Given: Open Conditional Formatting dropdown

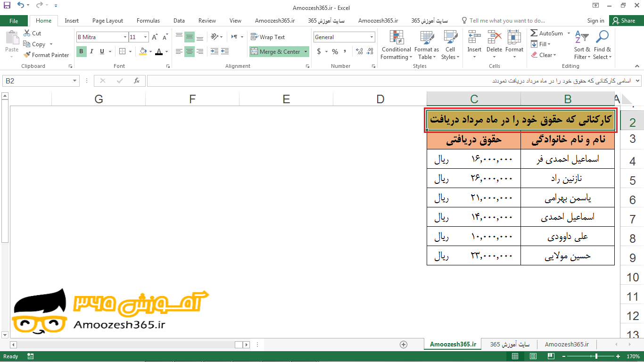Looking at the screenshot, I should coord(396,45).
